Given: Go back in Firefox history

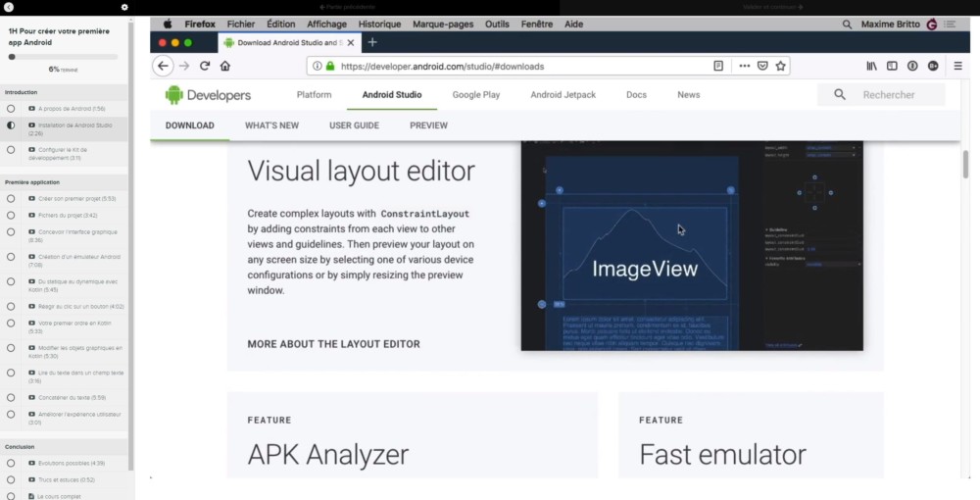Looking at the screenshot, I should 163,66.
